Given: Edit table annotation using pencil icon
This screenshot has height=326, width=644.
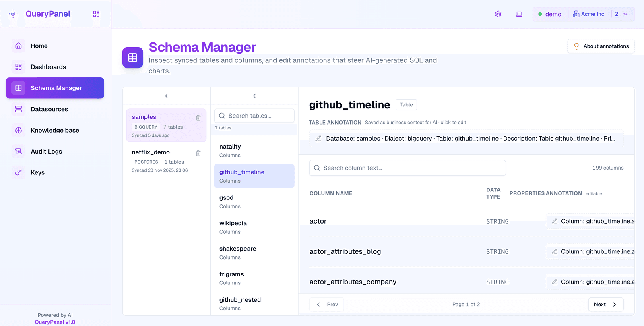Looking at the screenshot, I should (318, 138).
